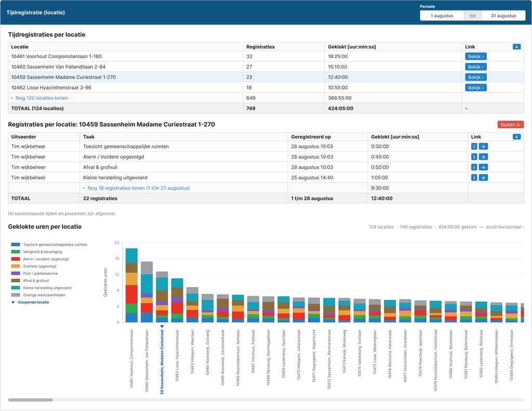Open arrow link for Alarm / incident opgevolgd row
This screenshot has height=411, width=532.
pyautogui.click(x=483, y=157)
